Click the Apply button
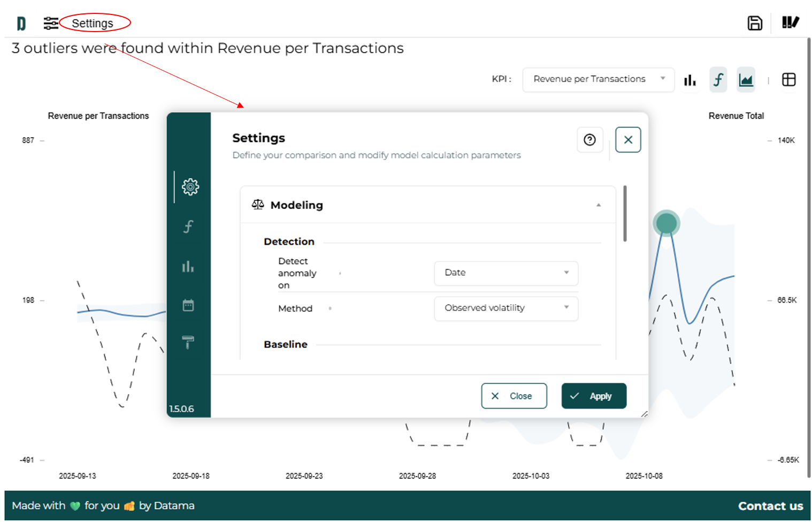This screenshot has width=812, height=522. (593, 396)
